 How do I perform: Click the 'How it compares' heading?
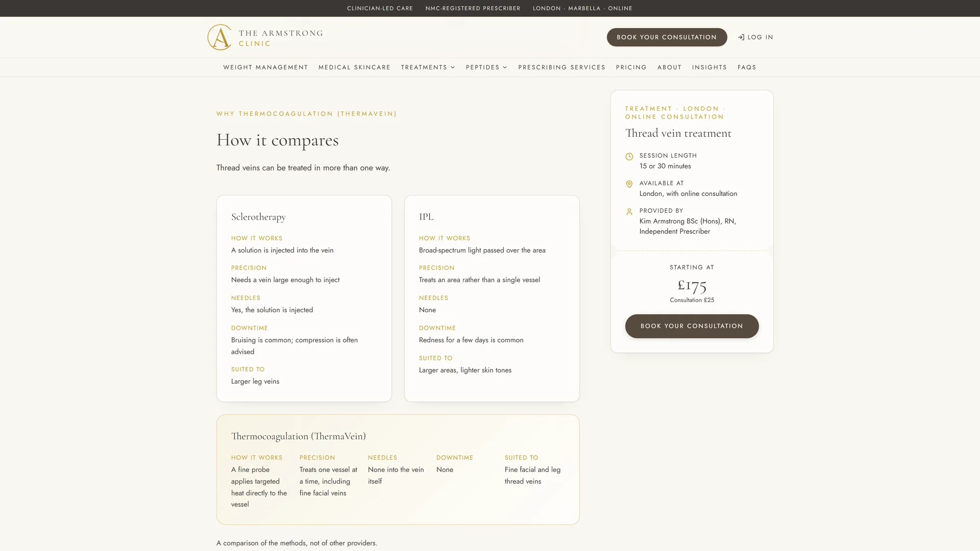[277, 140]
